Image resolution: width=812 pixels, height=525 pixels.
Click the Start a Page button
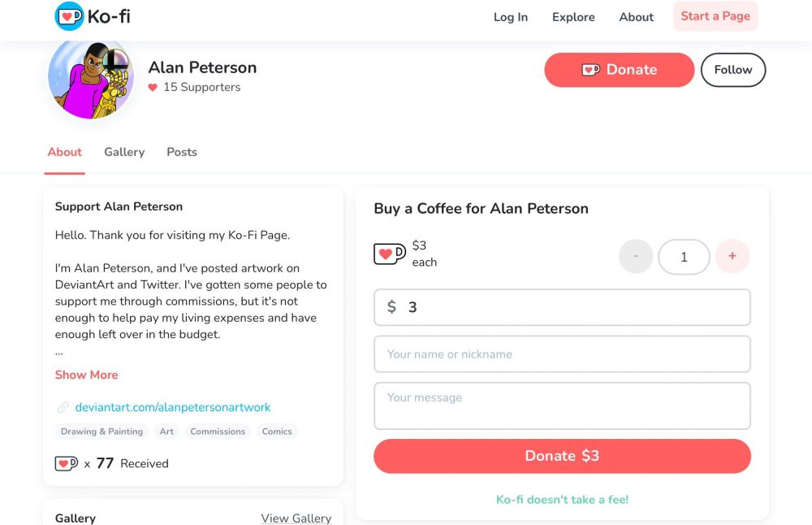715,16
